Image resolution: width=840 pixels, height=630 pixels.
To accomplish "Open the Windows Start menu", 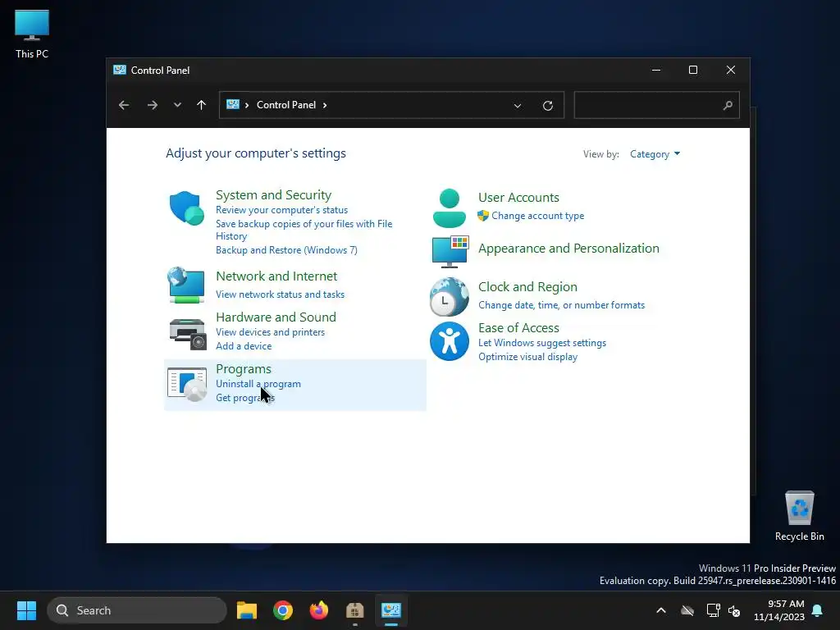I will (26, 610).
